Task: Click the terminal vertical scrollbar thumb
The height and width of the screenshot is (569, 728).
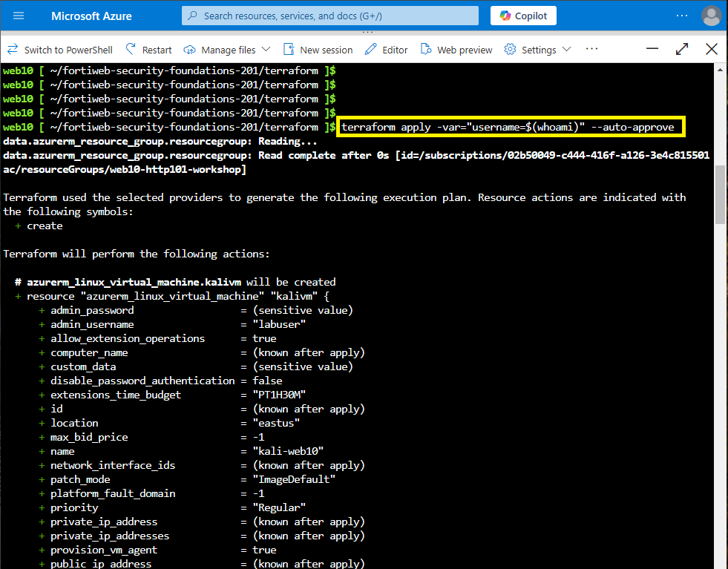Action: [x=720, y=194]
